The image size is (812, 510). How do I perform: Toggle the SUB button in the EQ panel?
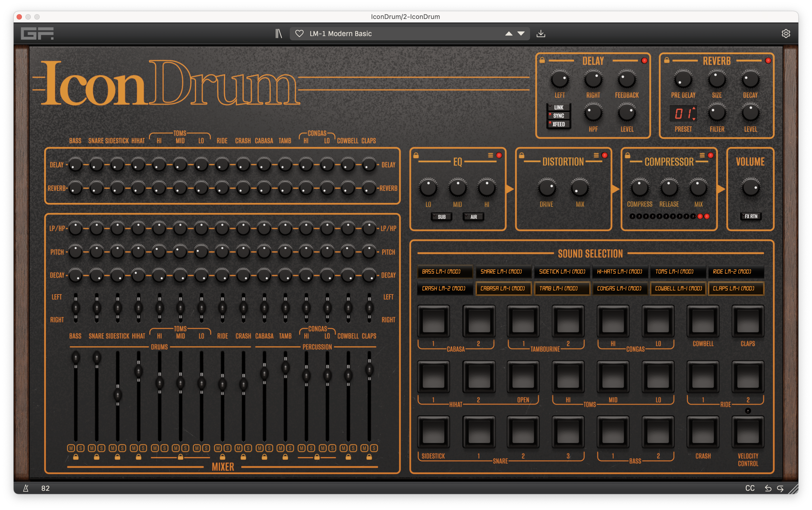(x=441, y=217)
